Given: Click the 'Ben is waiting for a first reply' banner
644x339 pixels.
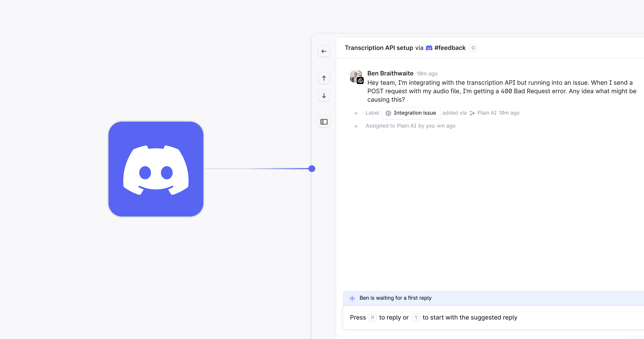Looking at the screenshot, I should pos(493,298).
